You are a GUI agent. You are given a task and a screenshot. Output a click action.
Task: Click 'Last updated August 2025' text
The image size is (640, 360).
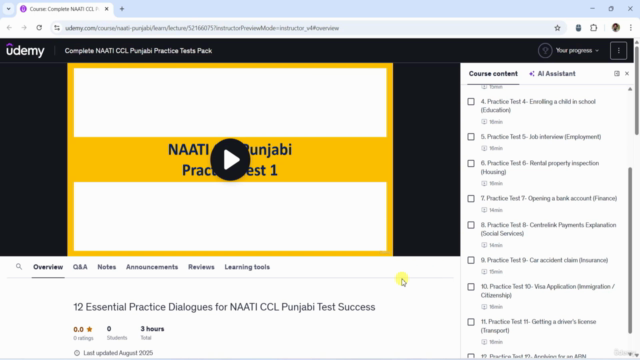pos(118,353)
